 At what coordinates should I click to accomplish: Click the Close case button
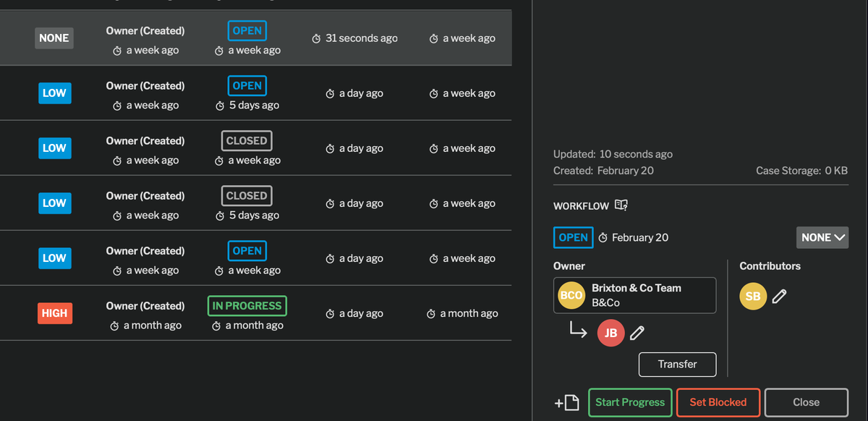coord(806,402)
